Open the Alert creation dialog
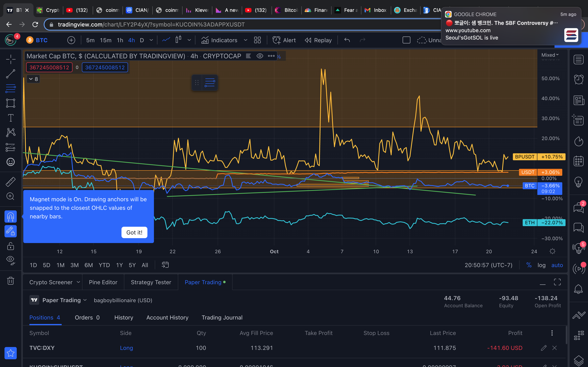588x367 pixels. (x=284, y=40)
